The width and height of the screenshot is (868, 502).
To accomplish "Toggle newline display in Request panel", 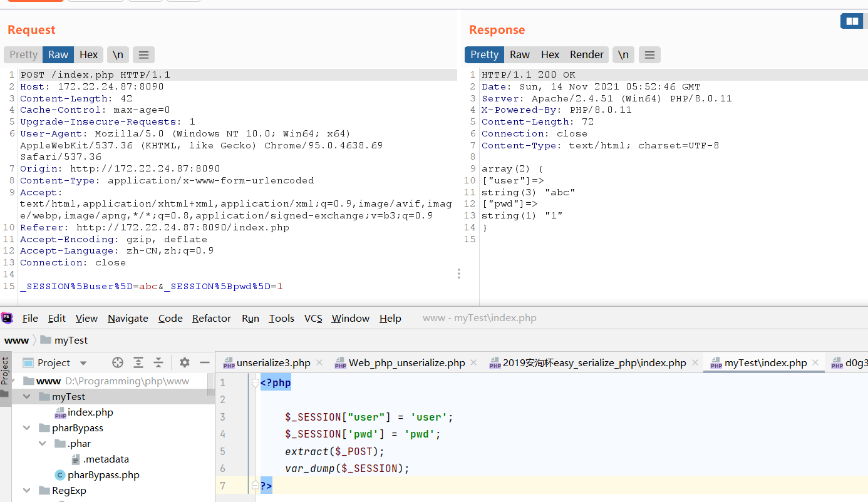I will tap(118, 55).
